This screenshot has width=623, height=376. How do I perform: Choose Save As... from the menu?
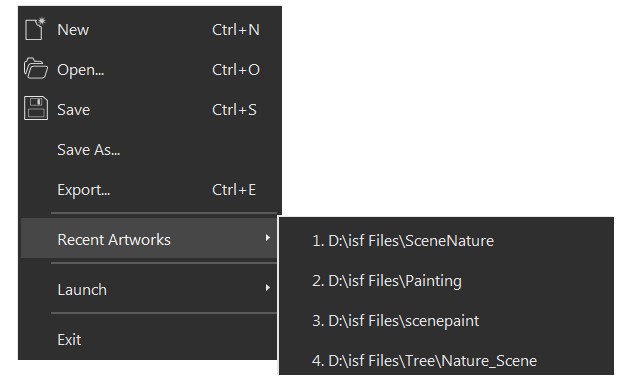89,150
